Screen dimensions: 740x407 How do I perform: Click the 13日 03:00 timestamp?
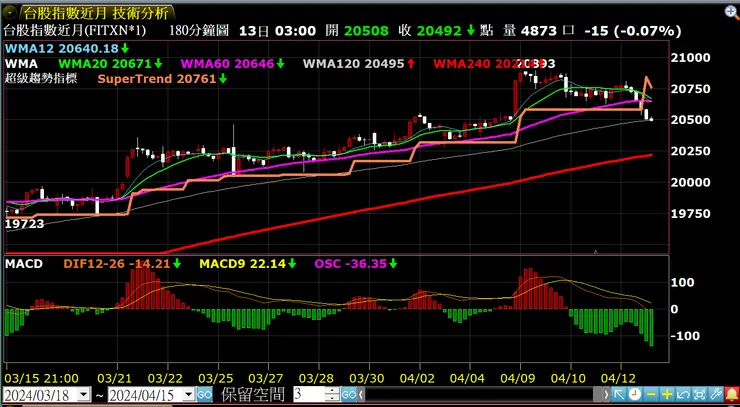coord(278,31)
